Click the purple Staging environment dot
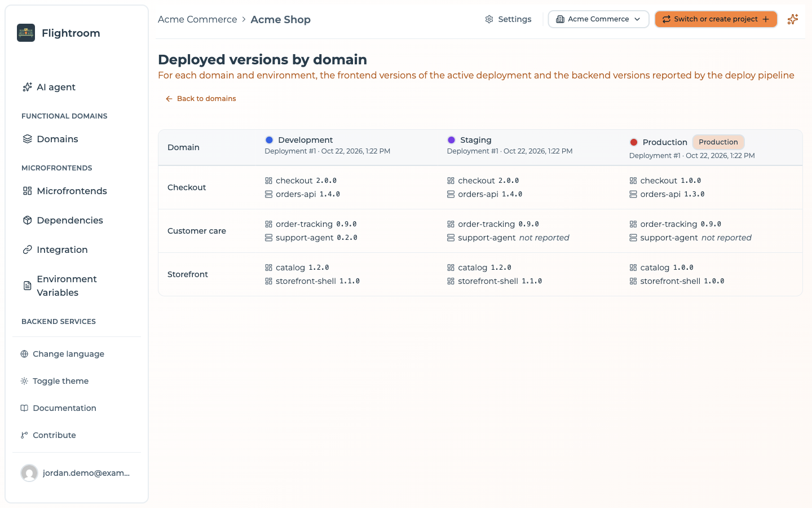The image size is (812, 508). (451, 140)
